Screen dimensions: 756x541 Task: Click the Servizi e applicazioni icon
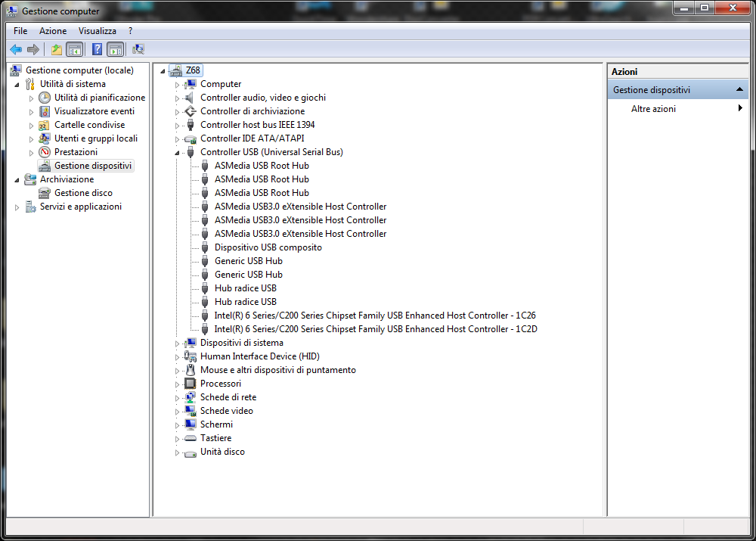click(x=30, y=207)
